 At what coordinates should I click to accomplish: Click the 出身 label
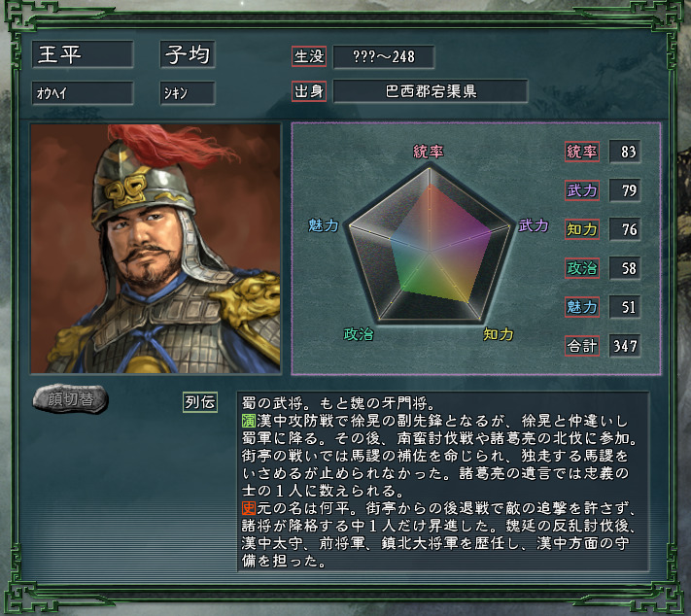[309, 91]
